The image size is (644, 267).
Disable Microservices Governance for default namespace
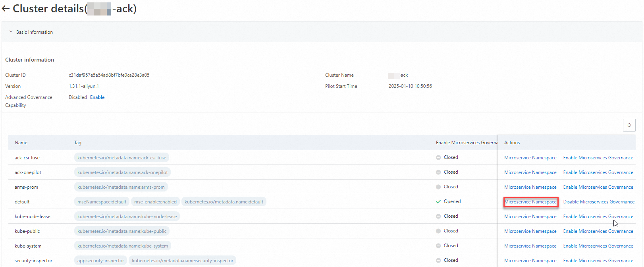coord(599,202)
